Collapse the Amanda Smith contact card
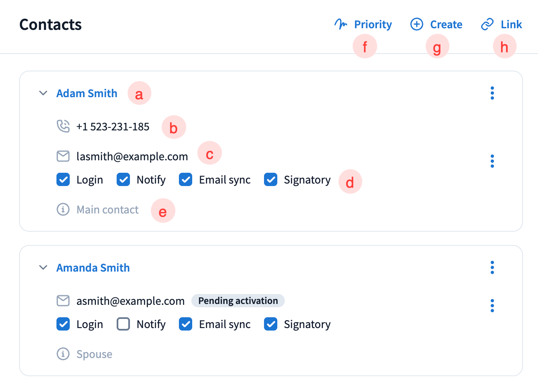 43,267
